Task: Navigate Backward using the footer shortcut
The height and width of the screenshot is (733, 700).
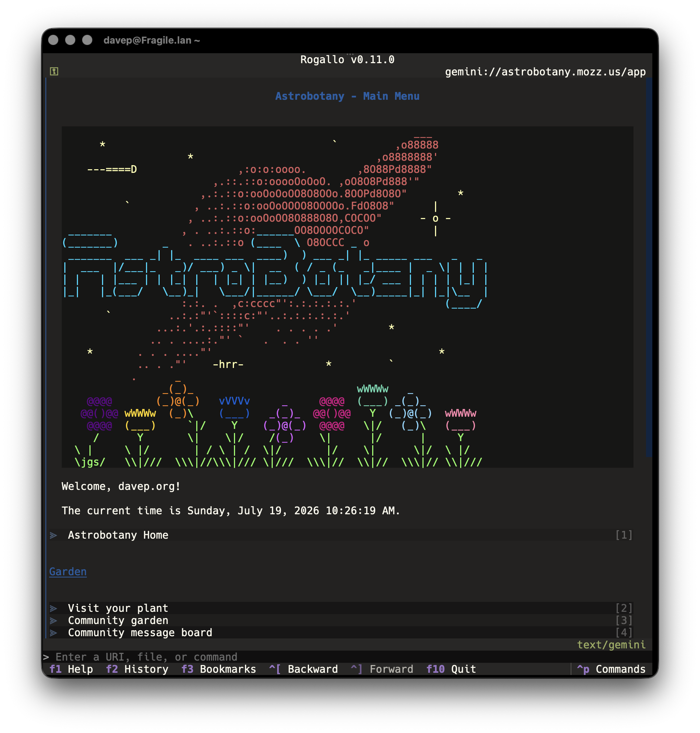Action: (x=303, y=669)
